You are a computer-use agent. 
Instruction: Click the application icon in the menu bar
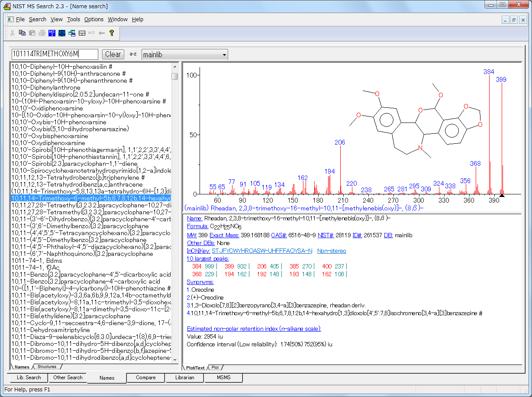tap(10, 19)
